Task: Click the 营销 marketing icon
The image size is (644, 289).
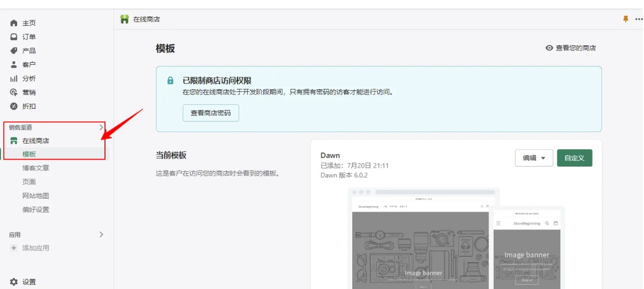Action: [x=14, y=92]
